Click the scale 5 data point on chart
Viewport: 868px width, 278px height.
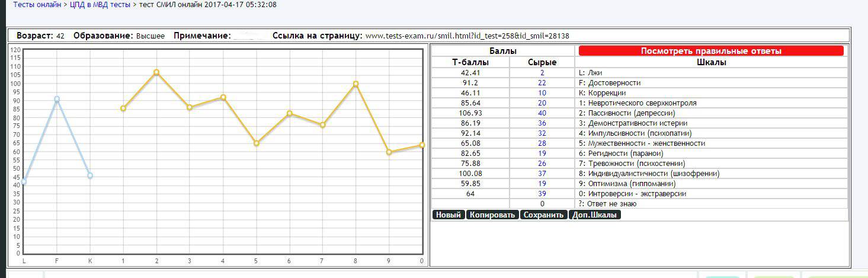pos(256,143)
